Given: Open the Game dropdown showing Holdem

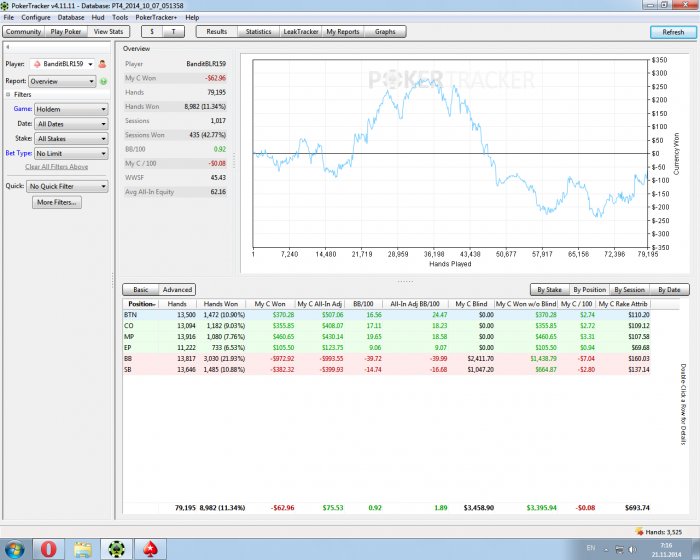Looking at the screenshot, I should [x=70, y=109].
